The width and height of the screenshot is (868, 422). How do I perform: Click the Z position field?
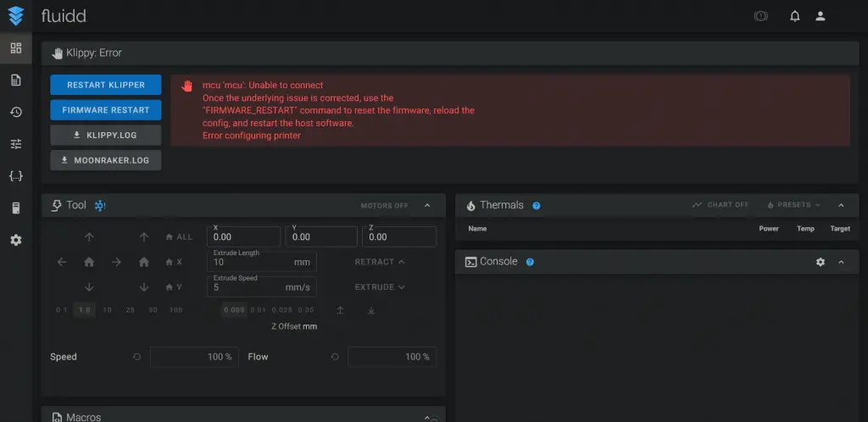[399, 236]
